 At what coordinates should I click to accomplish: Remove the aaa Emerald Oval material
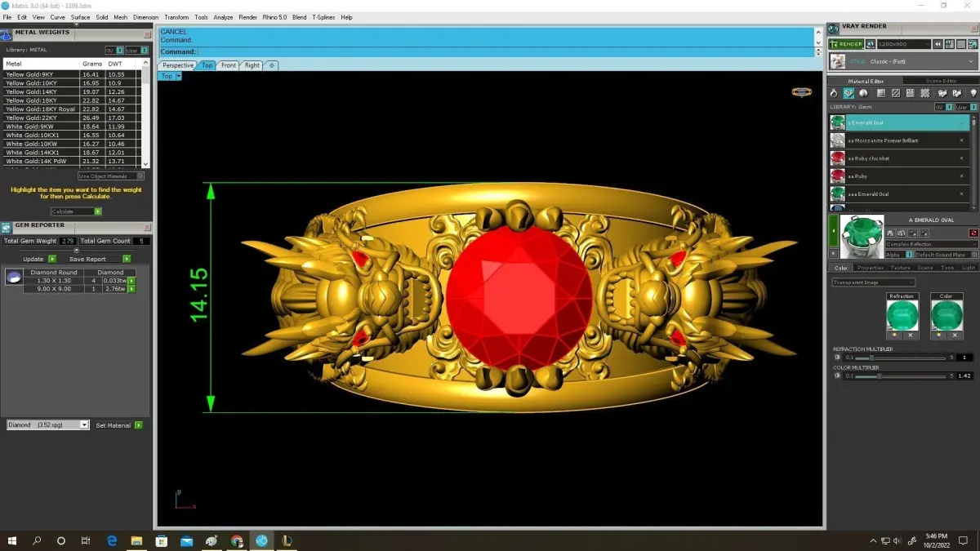pos(961,194)
